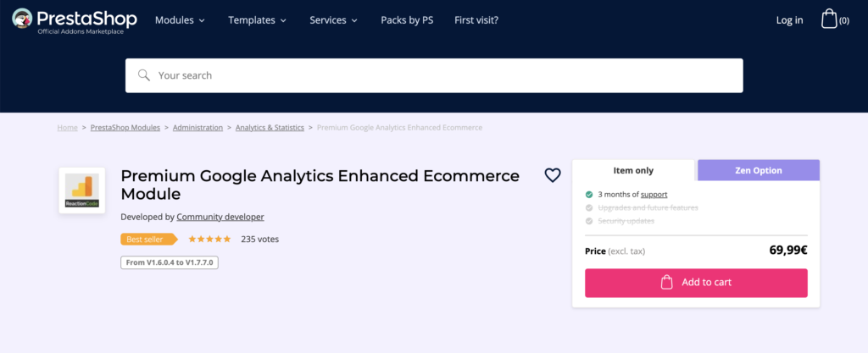Click the Log in link
Image resolution: width=868 pixels, height=353 pixels.
[789, 20]
